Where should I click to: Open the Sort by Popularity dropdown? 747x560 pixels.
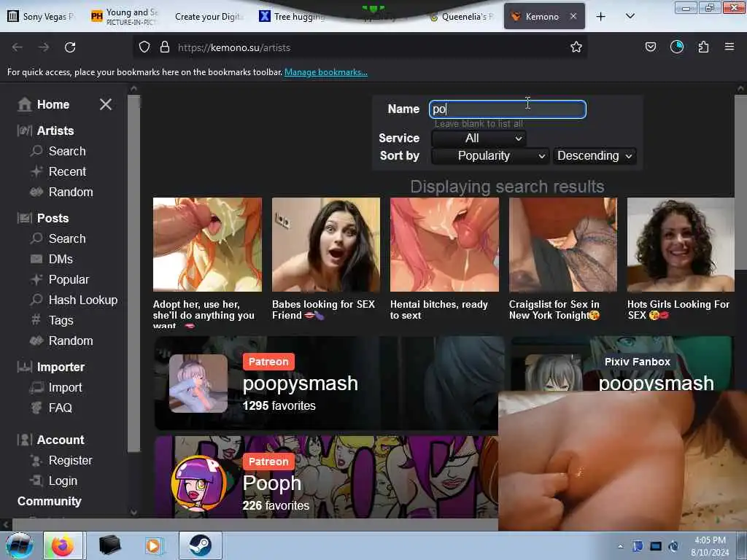pos(490,156)
